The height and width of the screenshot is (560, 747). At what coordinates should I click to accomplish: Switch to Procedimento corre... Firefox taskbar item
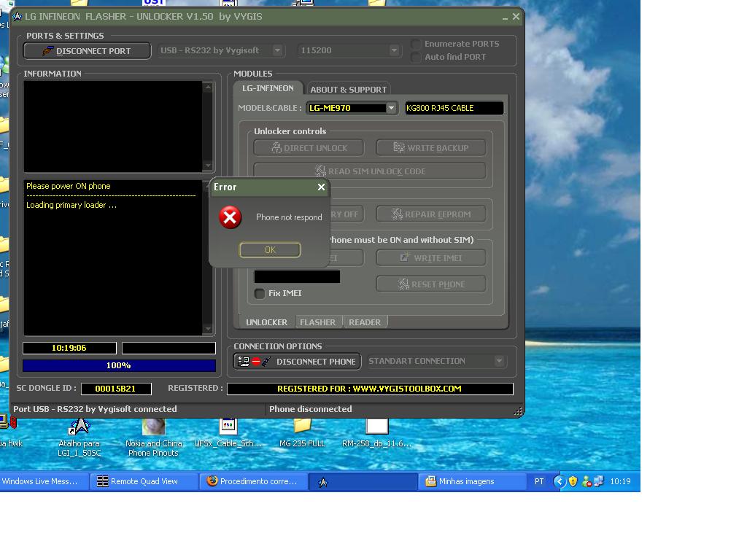tap(253, 481)
